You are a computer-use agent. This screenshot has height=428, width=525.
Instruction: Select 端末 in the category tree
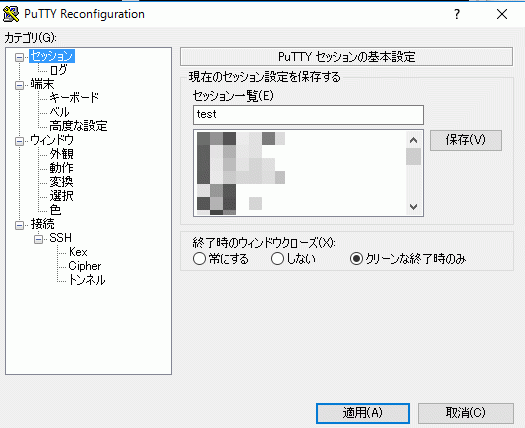point(42,84)
